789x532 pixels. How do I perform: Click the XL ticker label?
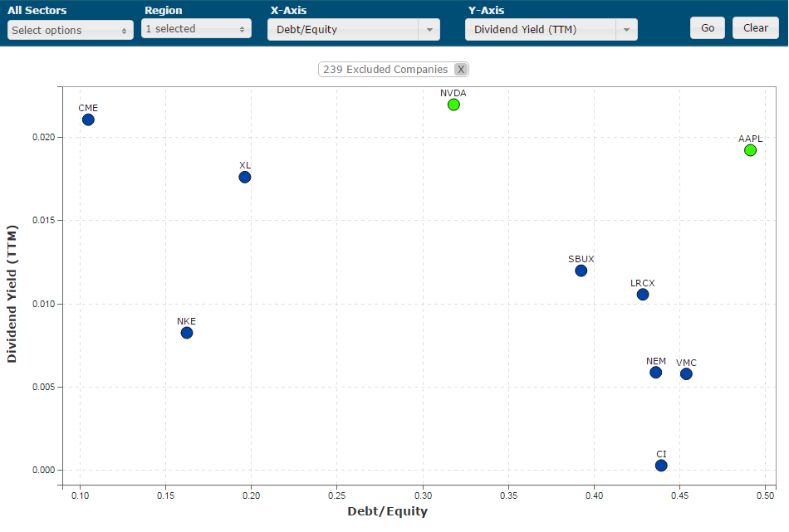click(245, 165)
